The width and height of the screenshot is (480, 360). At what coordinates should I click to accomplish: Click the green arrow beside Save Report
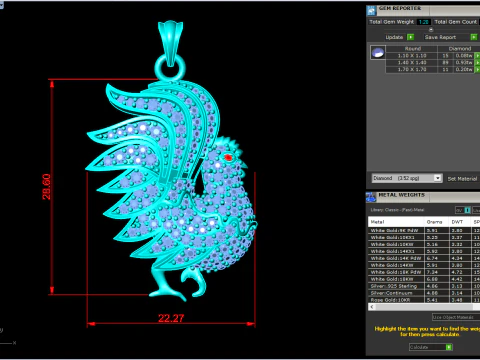tap(474, 37)
